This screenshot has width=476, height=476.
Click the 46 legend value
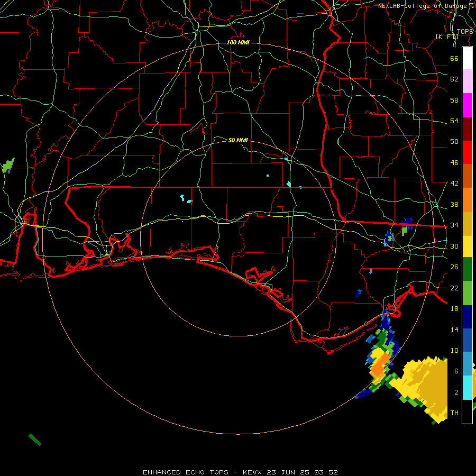pyautogui.click(x=454, y=163)
